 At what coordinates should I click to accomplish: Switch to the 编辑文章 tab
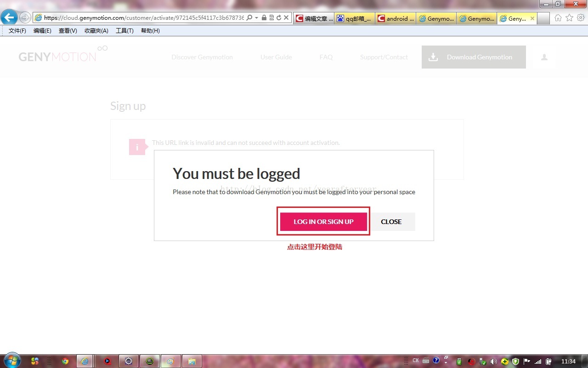pyautogui.click(x=314, y=18)
